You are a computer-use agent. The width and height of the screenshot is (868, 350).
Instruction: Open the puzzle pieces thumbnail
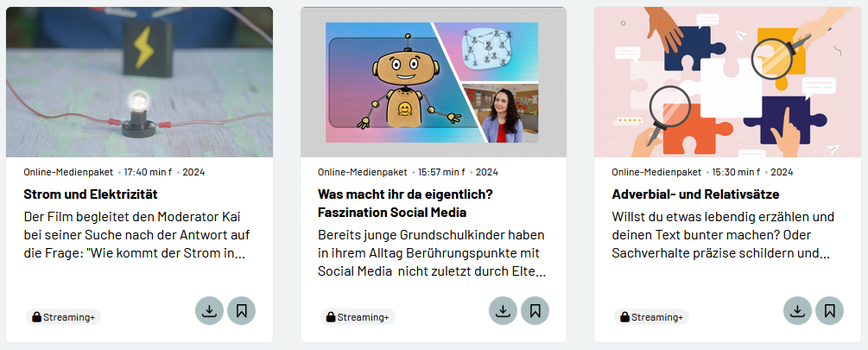pyautogui.click(x=727, y=82)
